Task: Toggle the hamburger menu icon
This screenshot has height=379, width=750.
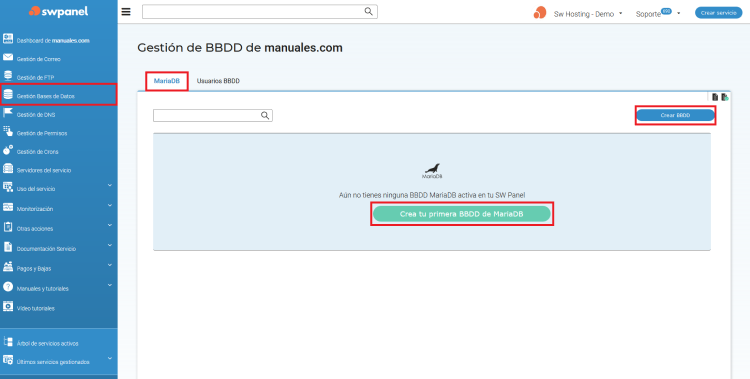Action: pos(126,12)
